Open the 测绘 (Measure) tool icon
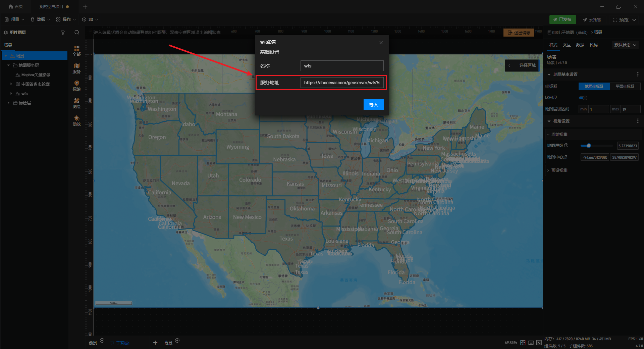644x349 pixels. 76,103
